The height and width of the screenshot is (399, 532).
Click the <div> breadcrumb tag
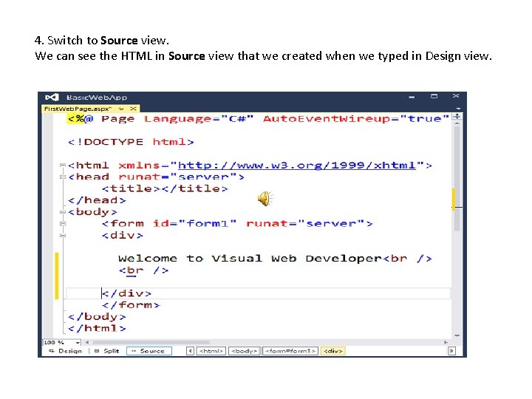(x=333, y=351)
